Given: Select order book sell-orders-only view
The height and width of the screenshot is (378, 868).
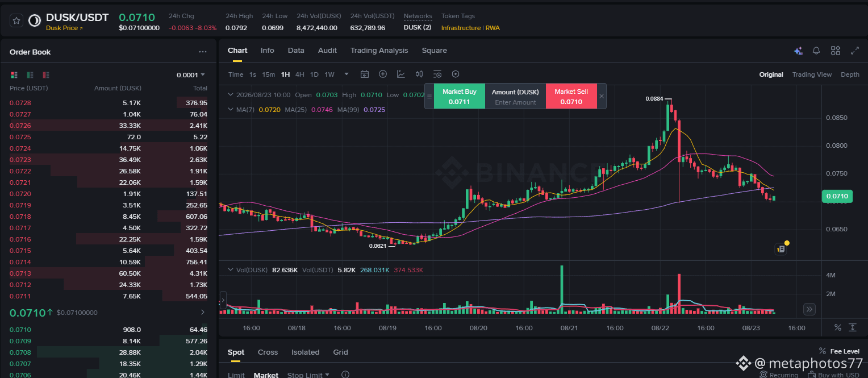Looking at the screenshot, I should click(46, 74).
